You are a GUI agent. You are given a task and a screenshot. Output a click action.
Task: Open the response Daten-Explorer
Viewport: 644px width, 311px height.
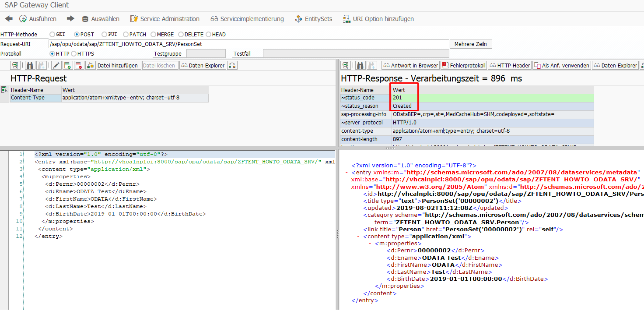point(615,65)
